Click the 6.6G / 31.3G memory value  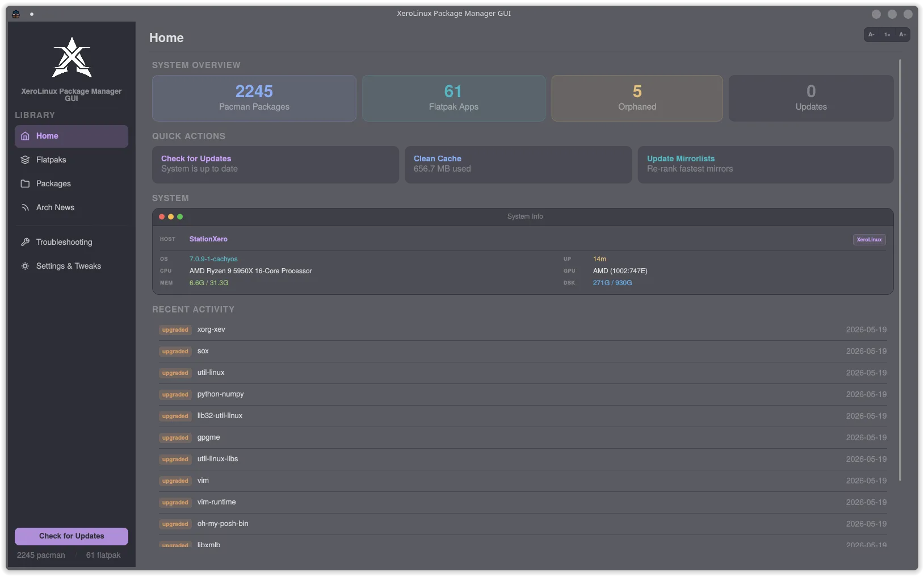coord(209,283)
